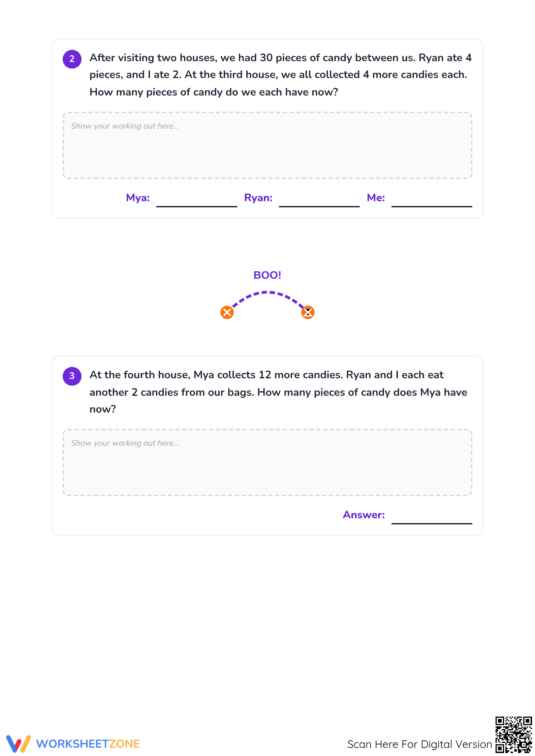Click the purple number 2 badge

tap(72, 59)
